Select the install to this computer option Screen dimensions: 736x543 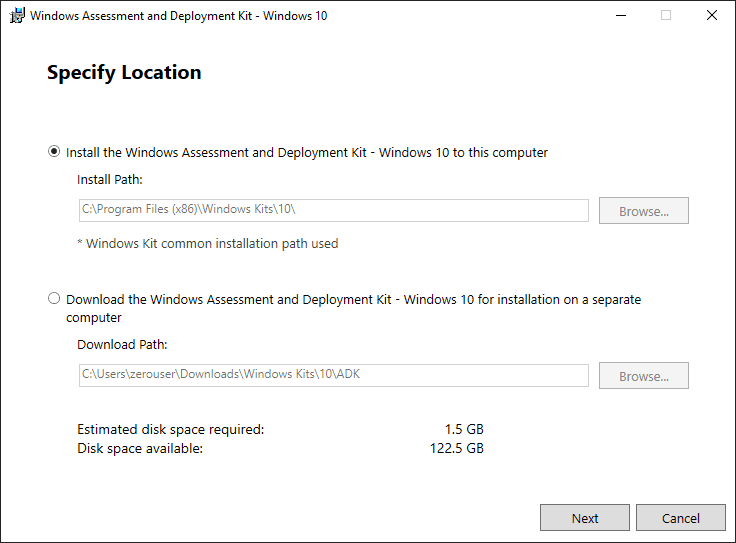click(x=54, y=153)
